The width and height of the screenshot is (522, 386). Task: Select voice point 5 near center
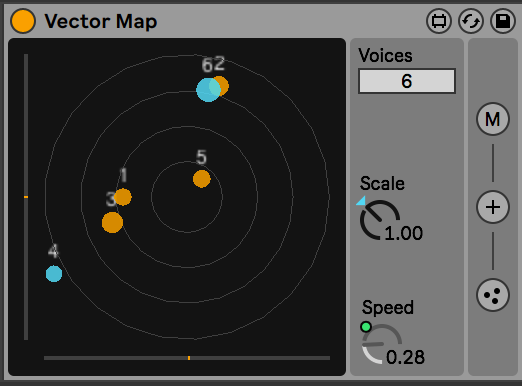(202, 179)
